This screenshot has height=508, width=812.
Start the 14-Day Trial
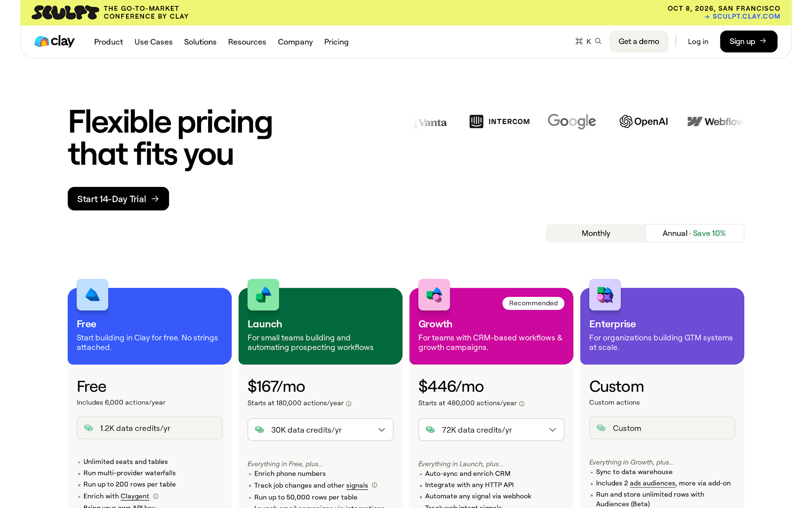(x=118, y=199)
